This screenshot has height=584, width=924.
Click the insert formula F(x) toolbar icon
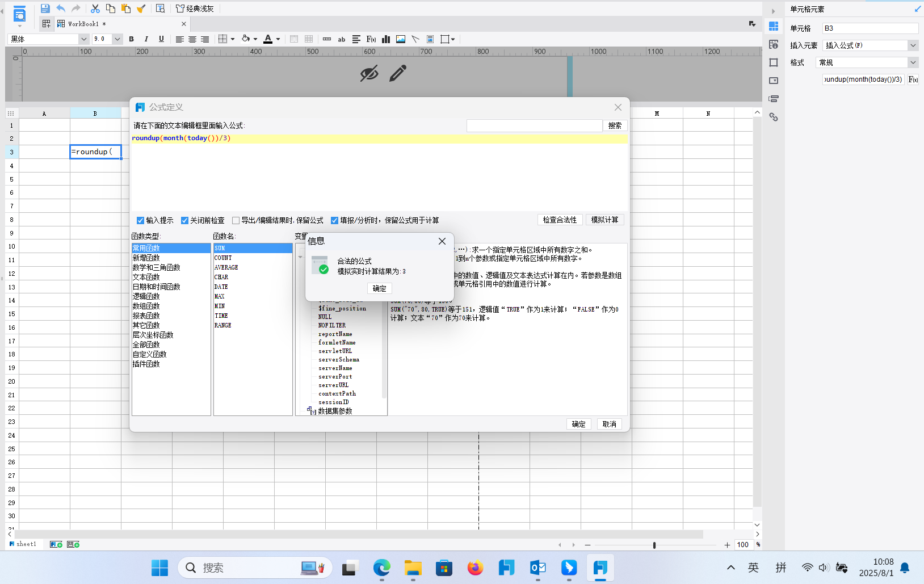[x=371, y=39]
